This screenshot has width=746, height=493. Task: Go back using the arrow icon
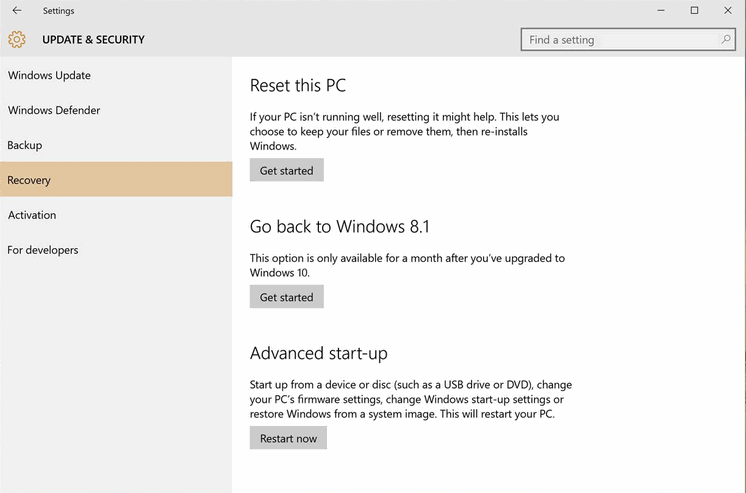17,10
